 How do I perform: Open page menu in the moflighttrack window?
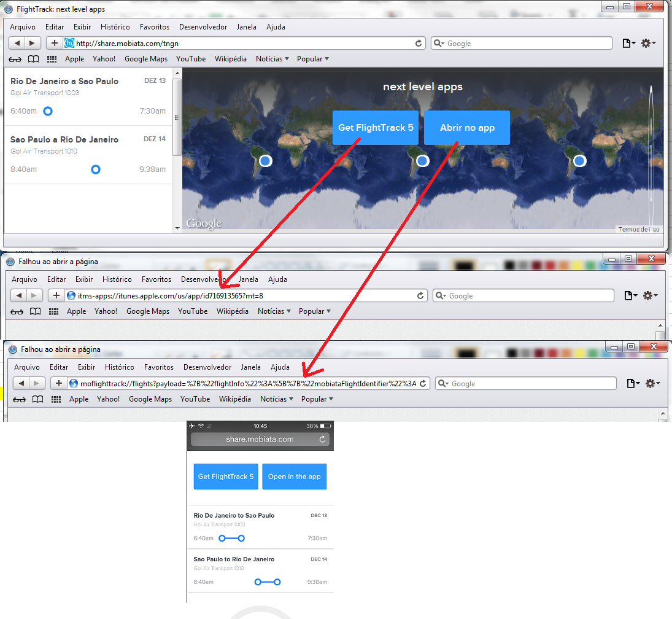point(633,383)
